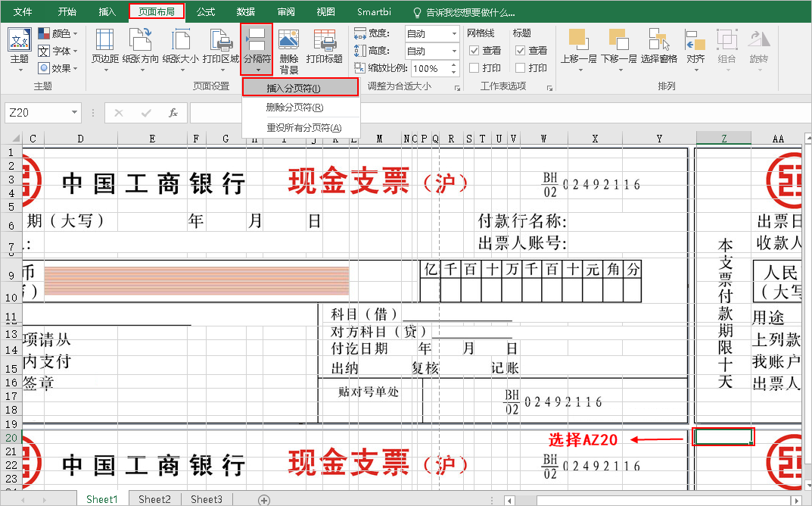Open 打印标题 print titles settings
Screen dimensions: 812x506
pos(325,47)
